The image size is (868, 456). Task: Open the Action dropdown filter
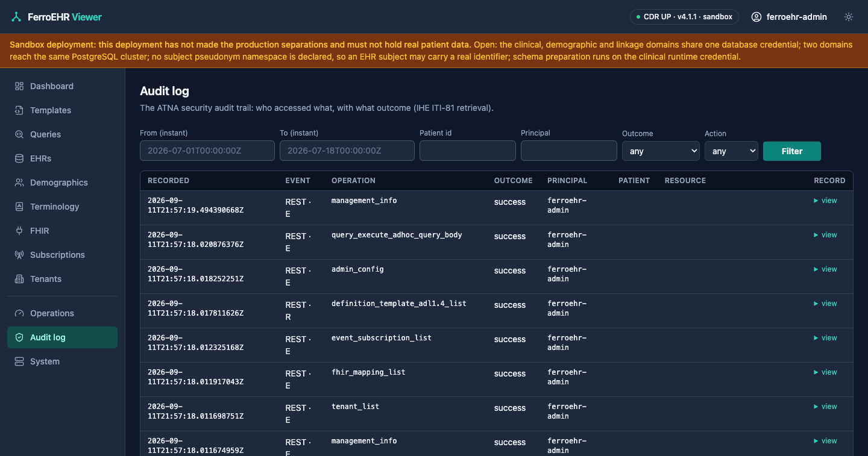coord(731,151)
